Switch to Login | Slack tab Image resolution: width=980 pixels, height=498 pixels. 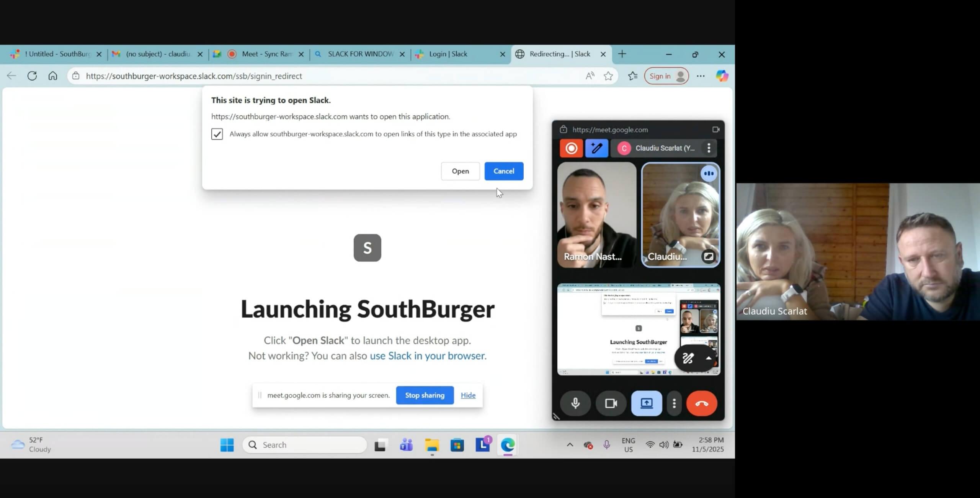pos(448,54)
